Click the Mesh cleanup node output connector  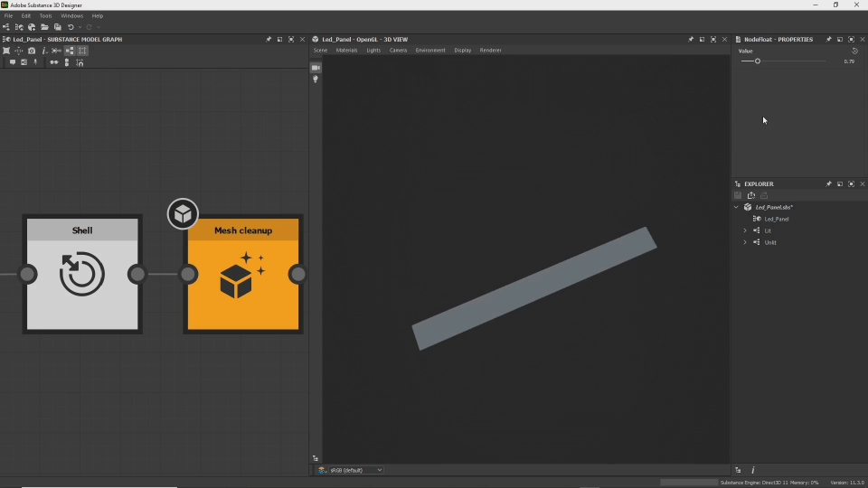[x=297, y=274]
